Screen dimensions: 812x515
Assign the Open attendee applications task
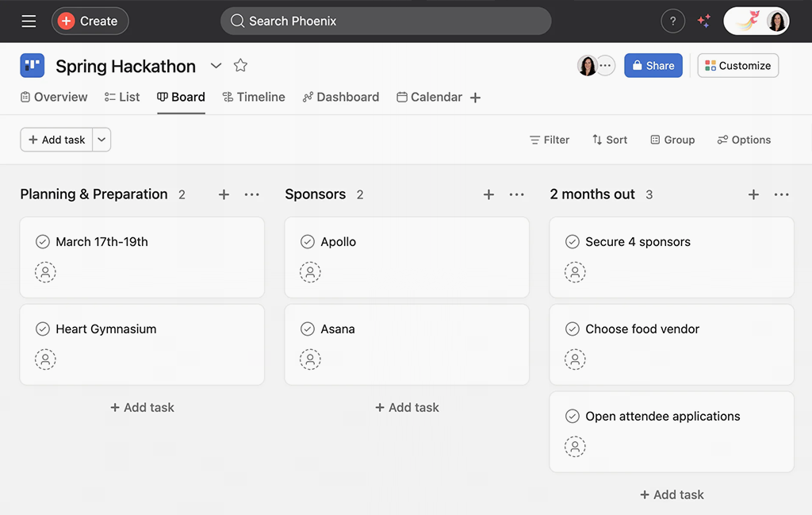(575, 447)
